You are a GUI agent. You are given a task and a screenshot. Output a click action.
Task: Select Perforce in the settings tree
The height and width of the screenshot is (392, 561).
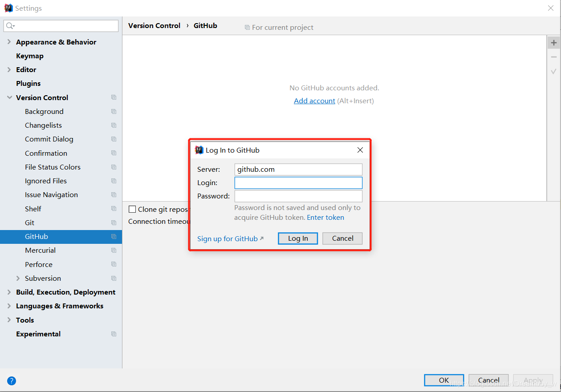(x=39, y=264)
